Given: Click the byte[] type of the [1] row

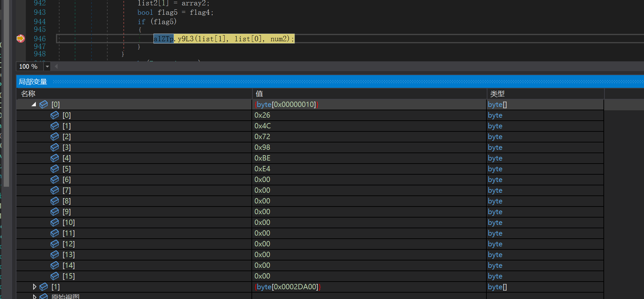Looking at the screenshot, I should tap(497, 287).
